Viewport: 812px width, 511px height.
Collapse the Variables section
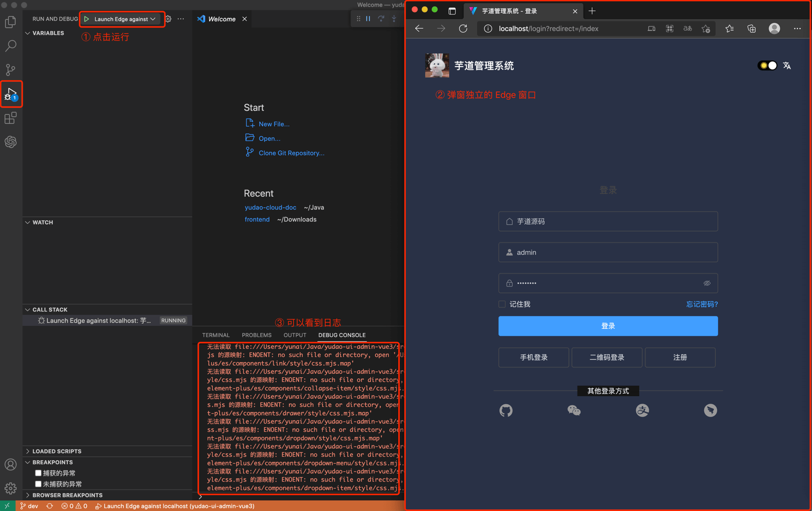[x=28, y=33]
